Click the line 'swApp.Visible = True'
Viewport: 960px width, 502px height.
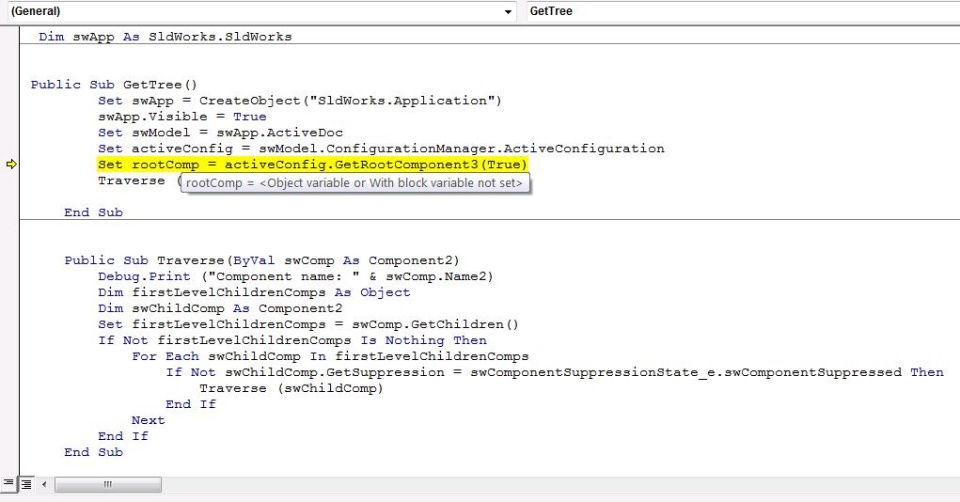[182, 116]
